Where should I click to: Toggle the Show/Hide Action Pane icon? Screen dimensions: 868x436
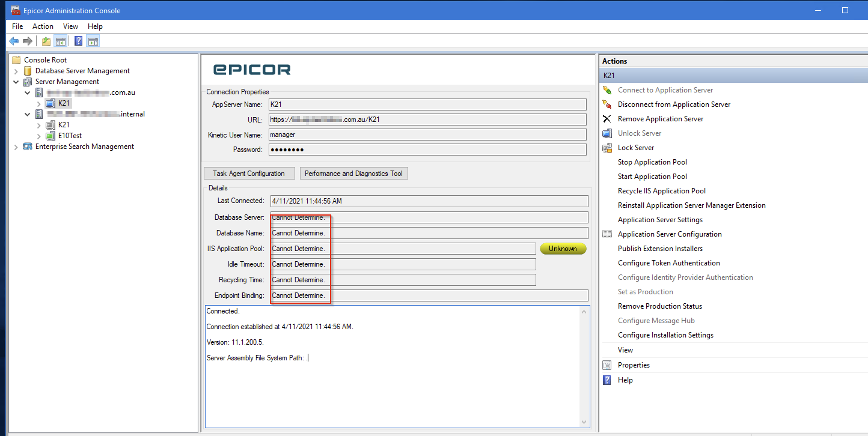(x=93, y=41)
